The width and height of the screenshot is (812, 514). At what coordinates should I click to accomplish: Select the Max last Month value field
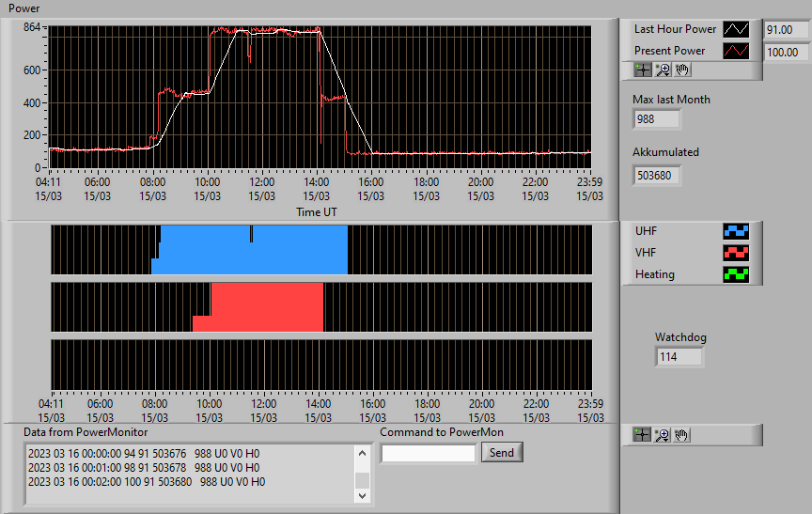(656, 119)
